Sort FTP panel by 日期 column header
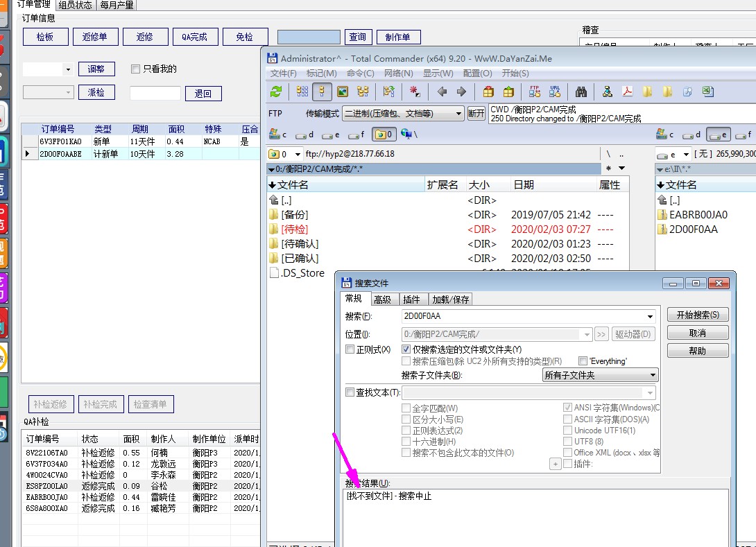 553,184
